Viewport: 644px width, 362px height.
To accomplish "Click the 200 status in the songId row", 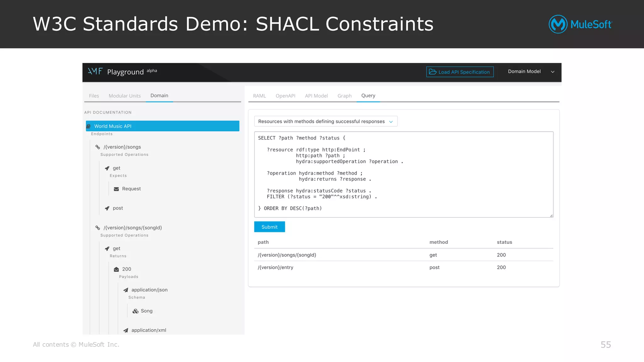I will pyautogui.click(x=501, y=255).
